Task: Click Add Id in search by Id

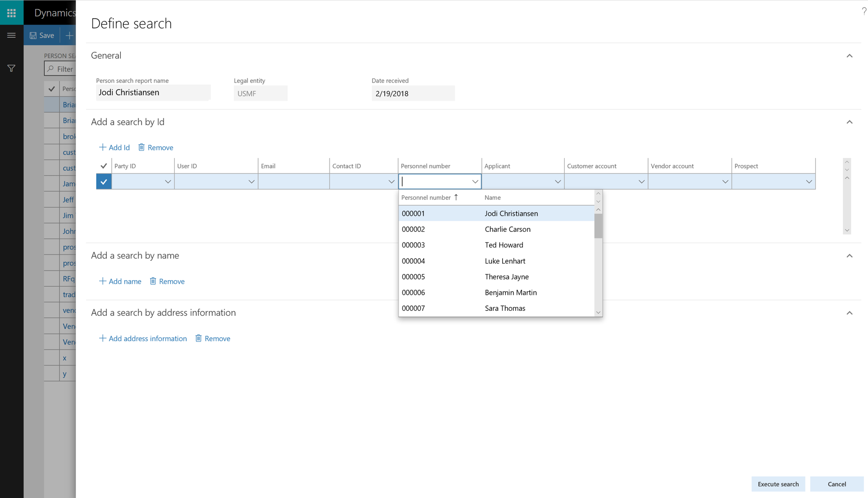Action: point(114,147)
